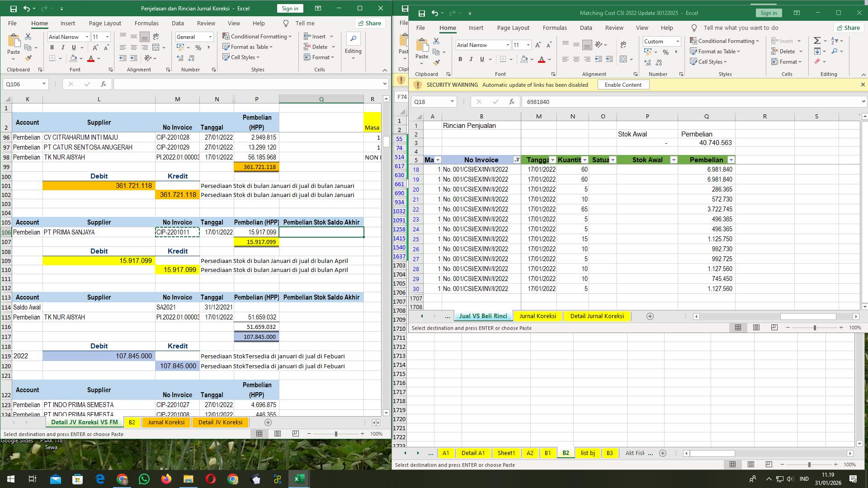This screenshot has width=868, height=488.
Task: Click the Name Box showing Q18
Action: click(x=429, y=102)
